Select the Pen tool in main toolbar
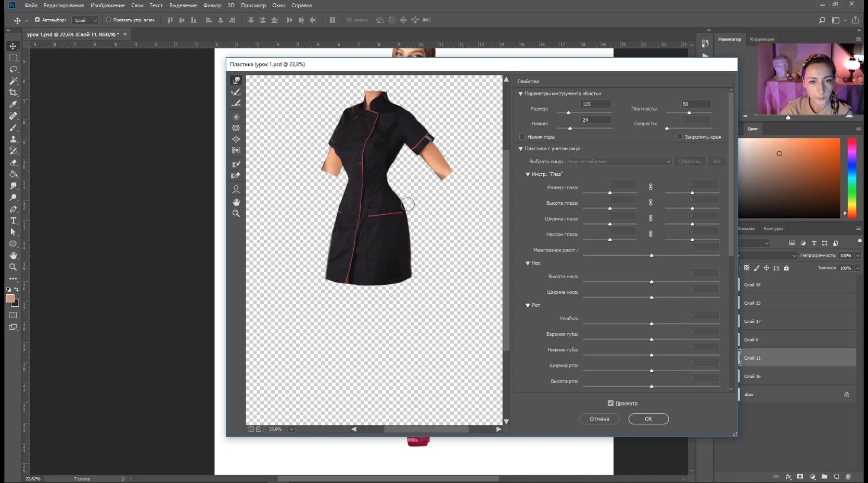This screenshot has height=483, width=868. (x=14, y=209)
